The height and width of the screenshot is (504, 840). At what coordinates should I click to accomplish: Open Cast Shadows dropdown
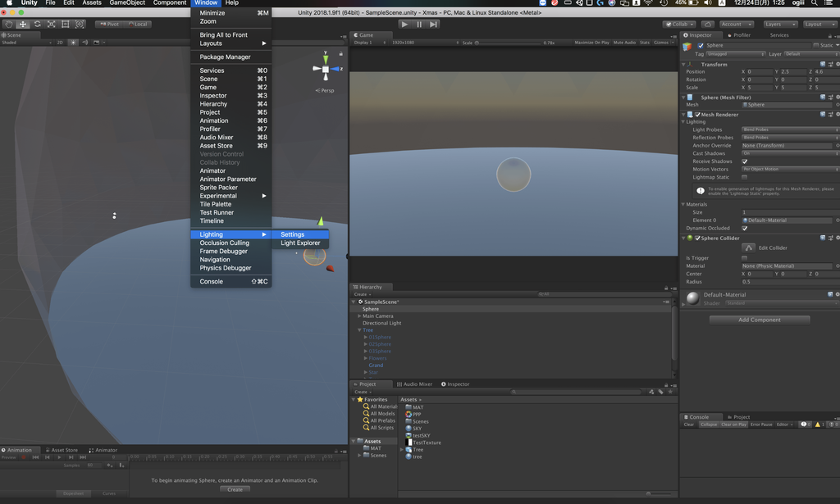790,153
